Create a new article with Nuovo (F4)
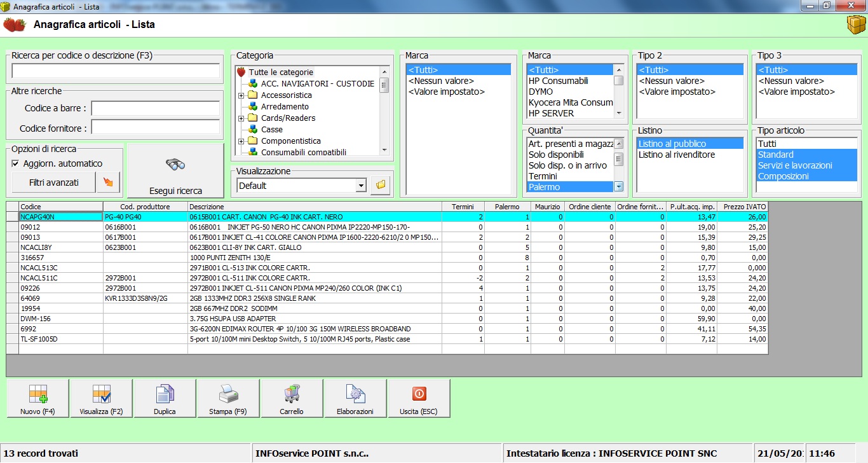 coord(38,399)
